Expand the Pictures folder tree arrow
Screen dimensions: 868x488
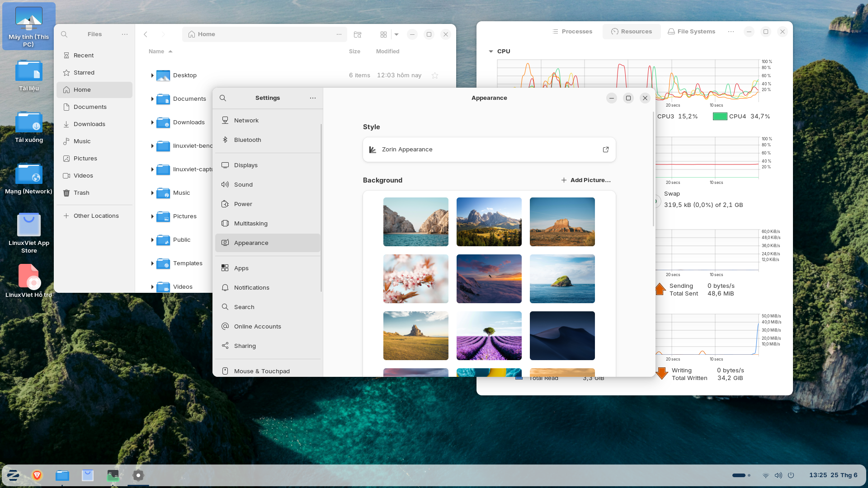pos(152,216)
